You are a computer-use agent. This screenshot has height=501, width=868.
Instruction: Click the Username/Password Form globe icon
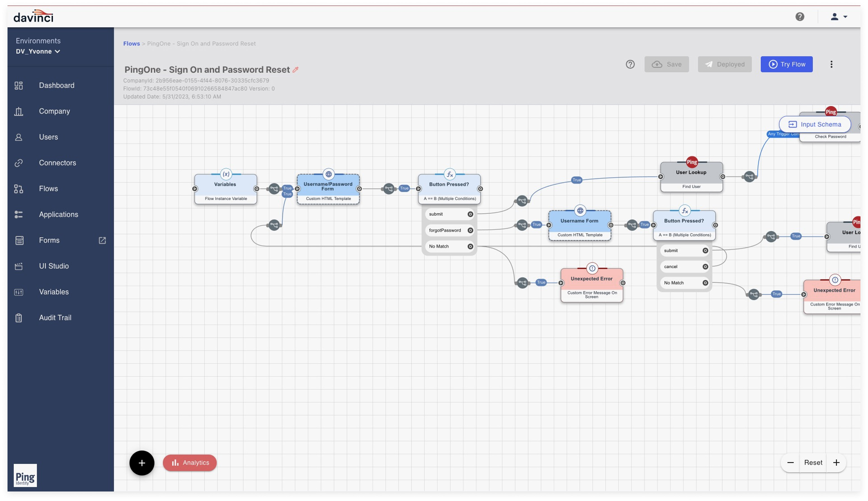coord(329,174)
